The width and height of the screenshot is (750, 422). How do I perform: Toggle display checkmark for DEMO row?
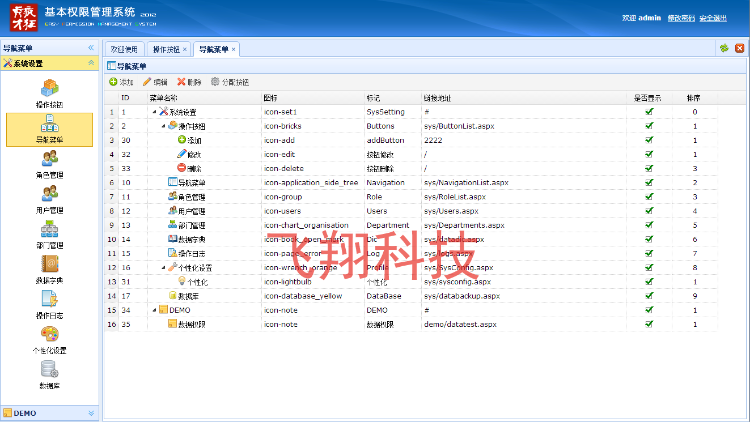tap(649, 310)
